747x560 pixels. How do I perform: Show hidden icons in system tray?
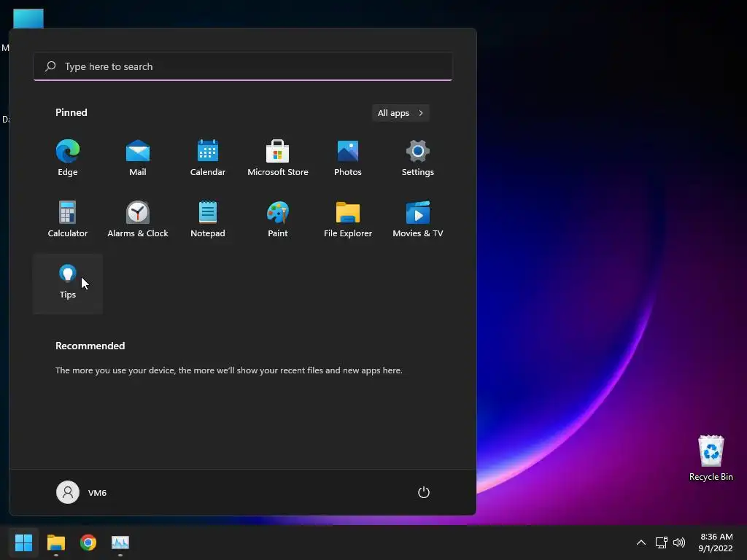coord(641,542)
